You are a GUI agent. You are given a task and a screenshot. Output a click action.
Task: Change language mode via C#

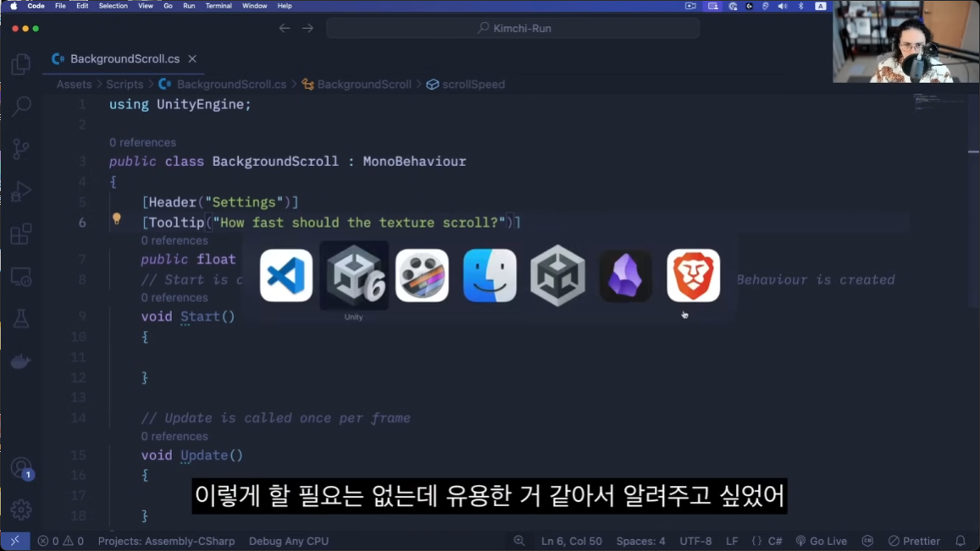click(x=775, y=541)
